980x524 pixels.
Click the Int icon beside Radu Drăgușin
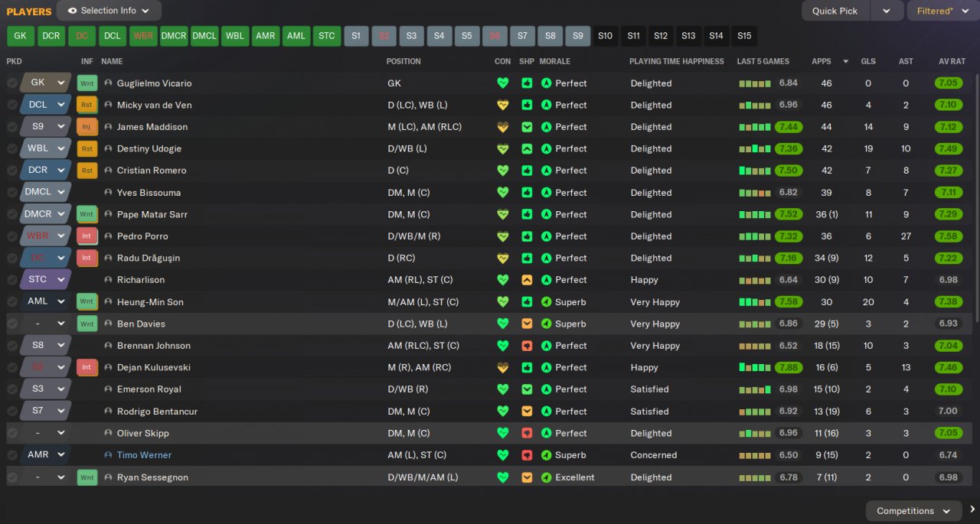[87, 258]
